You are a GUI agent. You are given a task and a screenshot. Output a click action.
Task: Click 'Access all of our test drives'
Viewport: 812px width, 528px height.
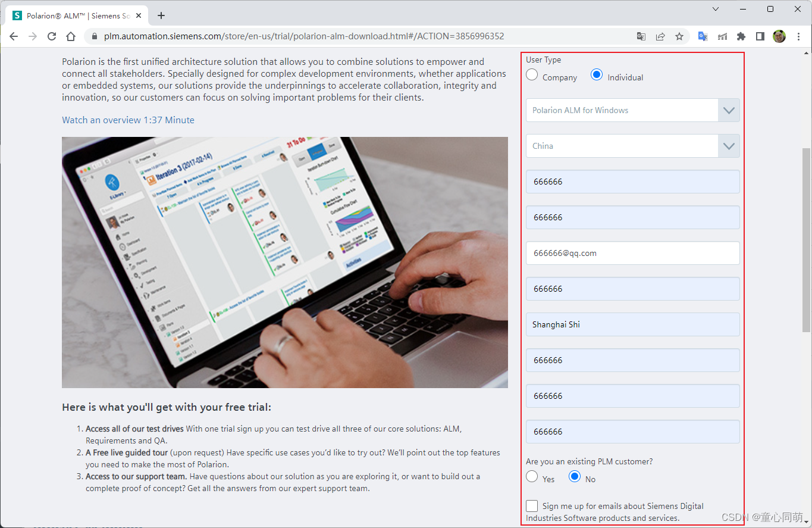tap(134, 429)
